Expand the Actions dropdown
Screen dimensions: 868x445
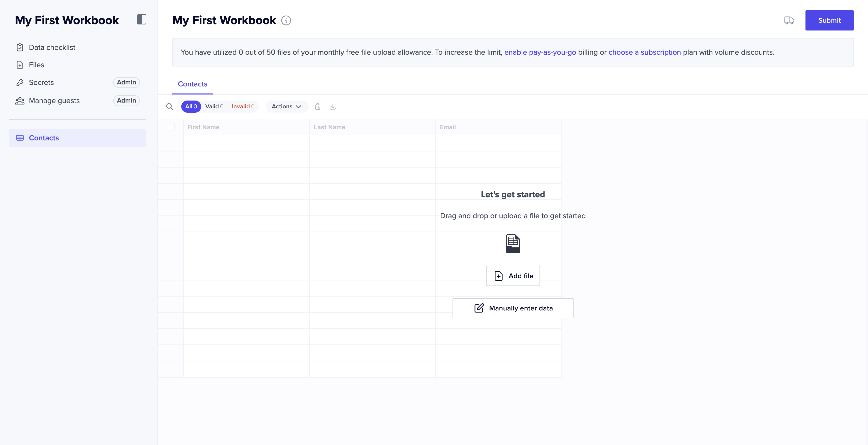pyautogui.click(x=286, y=106)
